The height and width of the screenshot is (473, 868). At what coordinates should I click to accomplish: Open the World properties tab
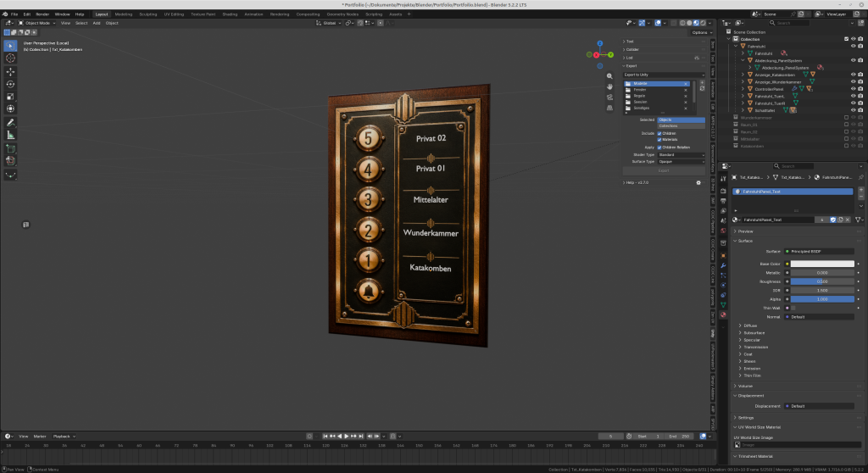723,231
